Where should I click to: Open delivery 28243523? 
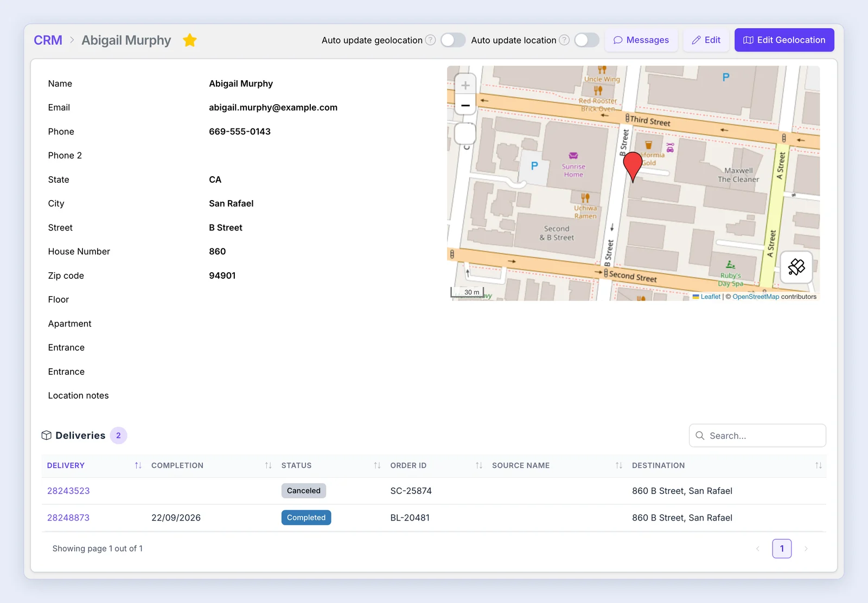pyautogui.click(x=68, y=491)
